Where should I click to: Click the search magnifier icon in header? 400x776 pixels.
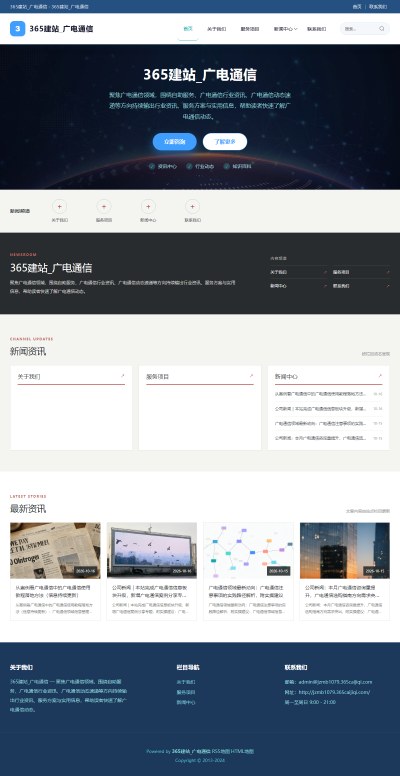[382, 29]
